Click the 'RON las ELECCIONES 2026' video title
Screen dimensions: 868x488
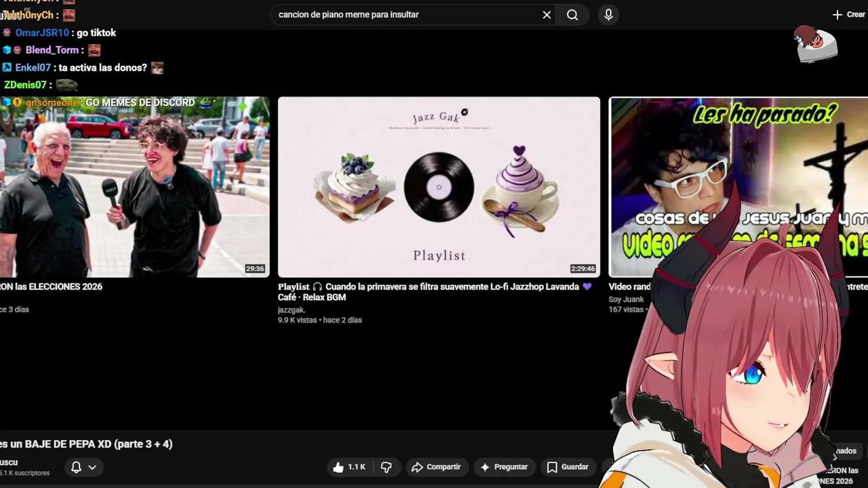[51, 287]
